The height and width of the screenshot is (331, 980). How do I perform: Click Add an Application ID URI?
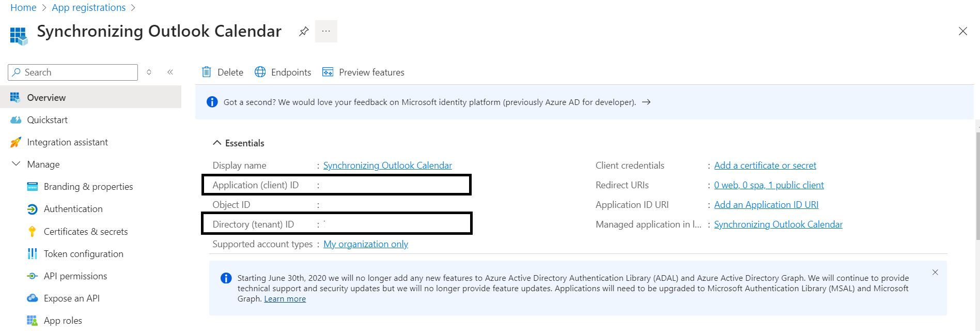[x=766, y=205]
